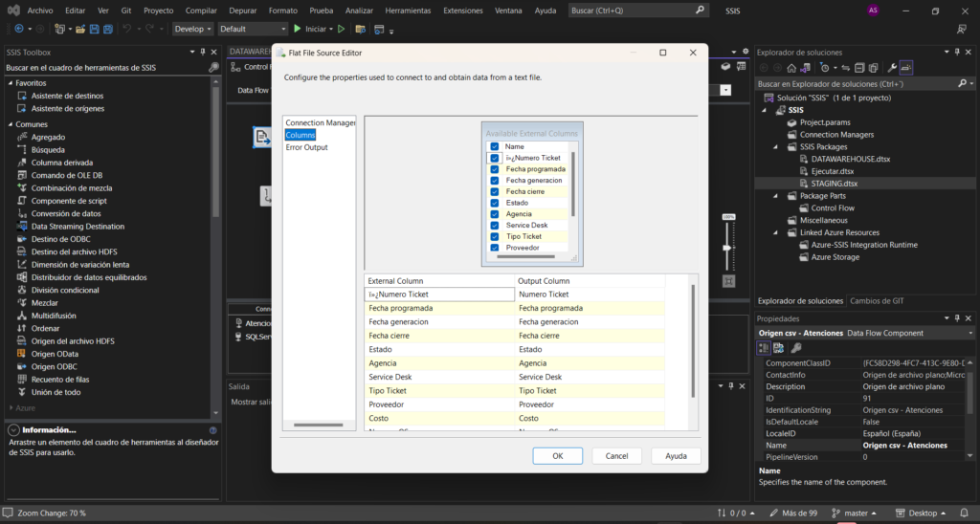This screenshot has height=524, width=980.
Task: Uncheck the Tipo Ticket column checkbox
Action: (495, 236)
